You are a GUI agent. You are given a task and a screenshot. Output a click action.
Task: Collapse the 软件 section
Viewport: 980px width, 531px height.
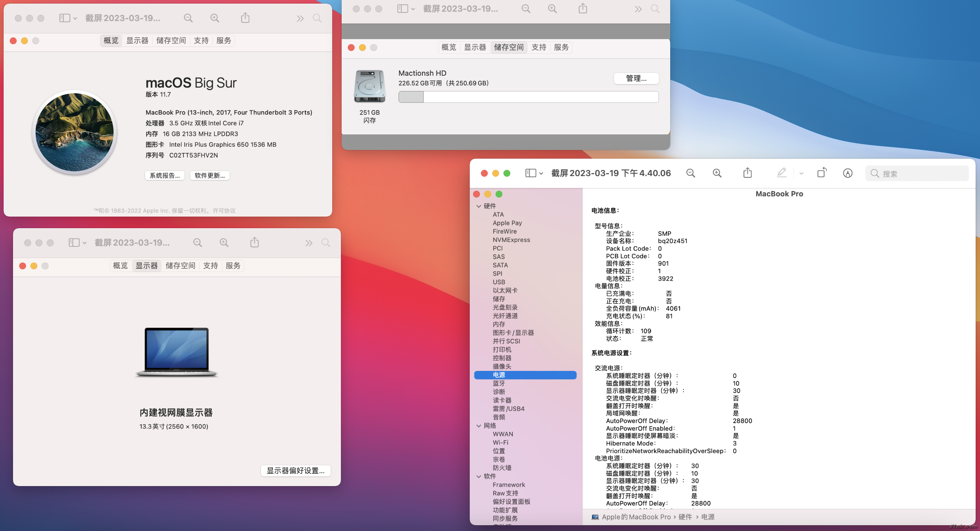coord(478,476)
